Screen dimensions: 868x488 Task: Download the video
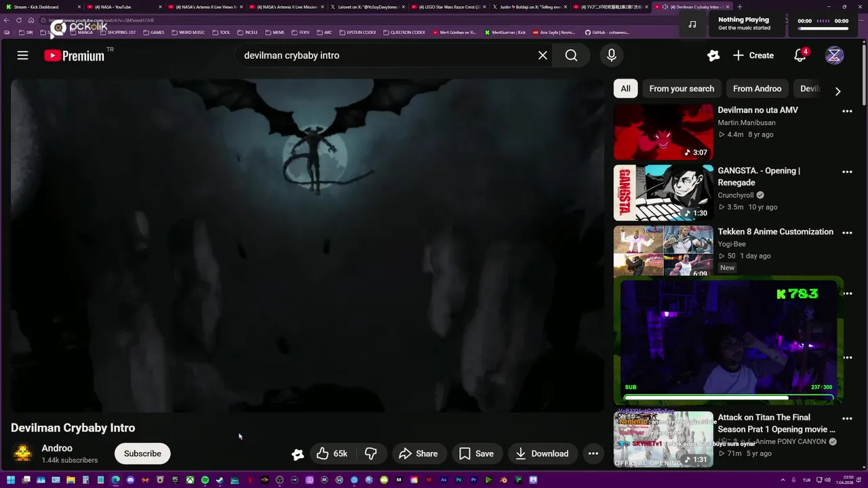[541, 454]
